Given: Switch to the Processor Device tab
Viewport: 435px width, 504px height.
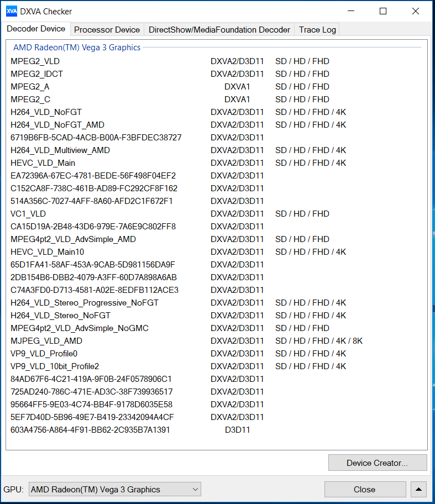Looking at the screenshot, I should (107, 30).
